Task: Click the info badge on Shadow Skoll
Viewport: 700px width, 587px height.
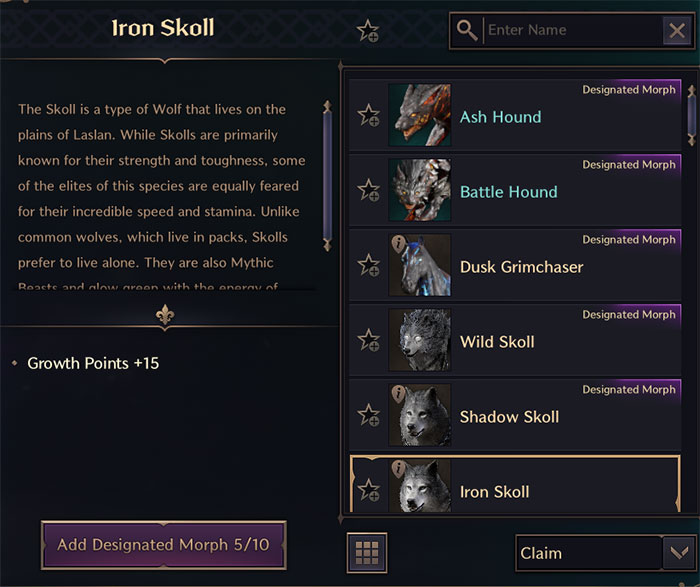Action: 397,393
